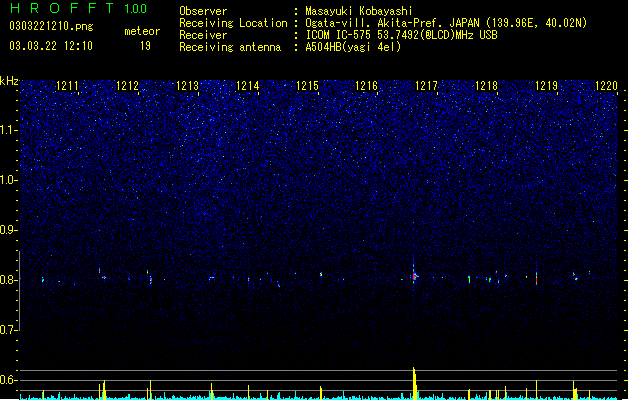Click the 03.03.22 12:10 timestamp
The width and height of the screenshot is (629, 400).
pyautogui.click(x=51, y=46)
